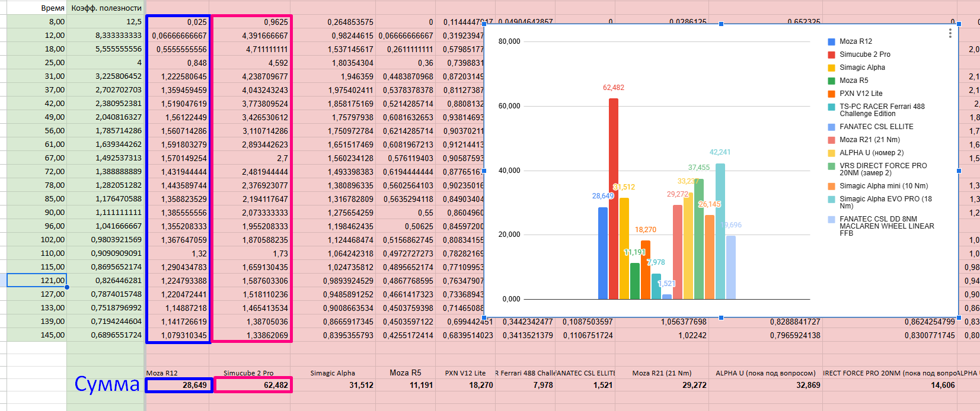Select the FANATEC sum cell 1,521
980x411 pixels.
click(585, 385)
